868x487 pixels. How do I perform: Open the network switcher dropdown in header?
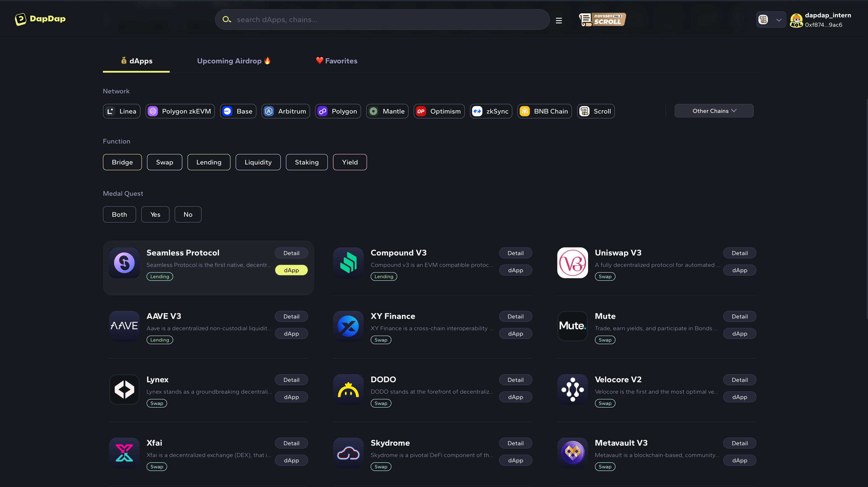771,19
